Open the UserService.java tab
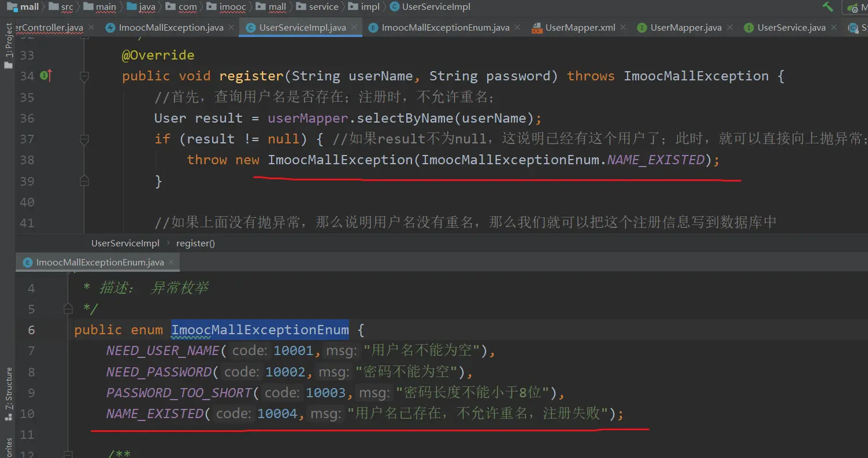 [x=791, y=28]
